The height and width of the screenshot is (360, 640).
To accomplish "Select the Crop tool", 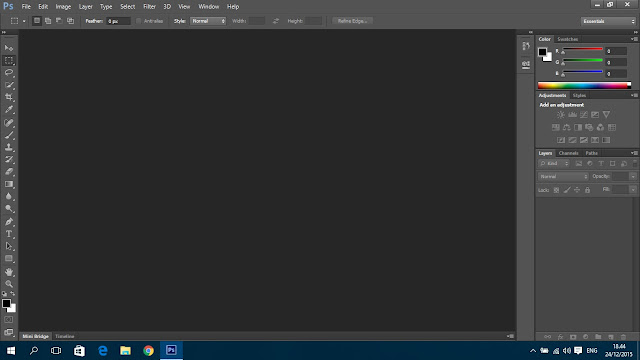I will click(x=9, y=97).
